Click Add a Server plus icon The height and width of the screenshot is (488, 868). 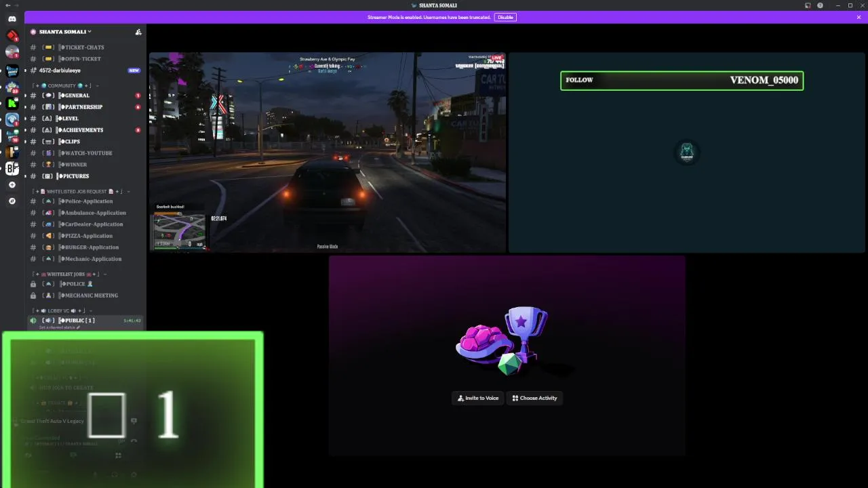12,184
